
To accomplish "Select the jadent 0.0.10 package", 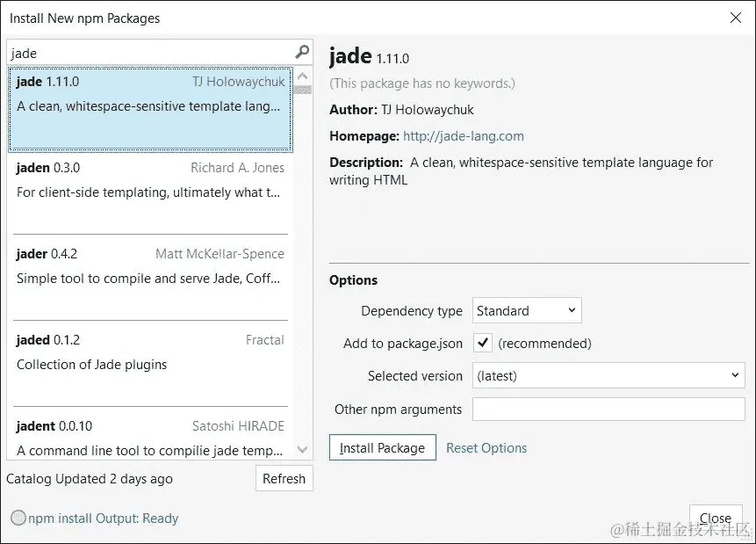I will pos(149,438).
